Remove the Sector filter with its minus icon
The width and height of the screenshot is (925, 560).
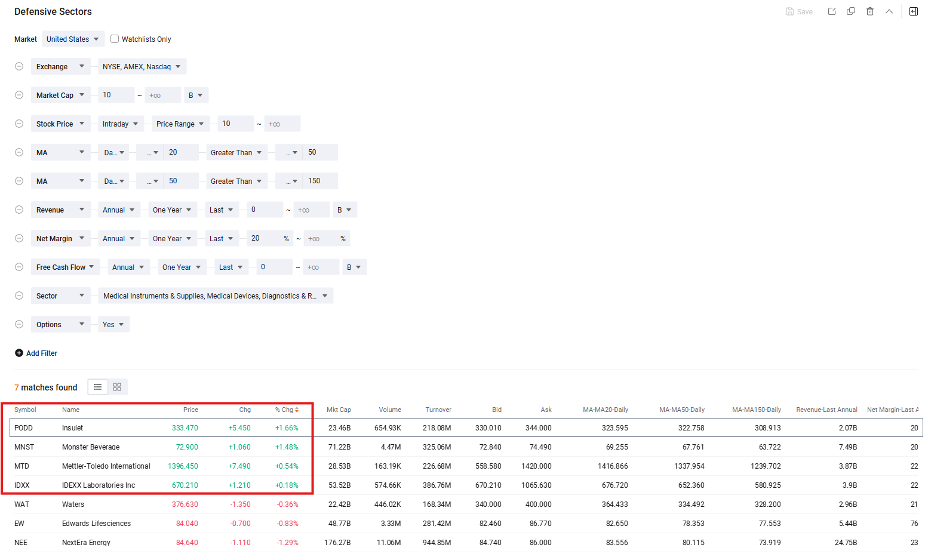coord(19,296)
